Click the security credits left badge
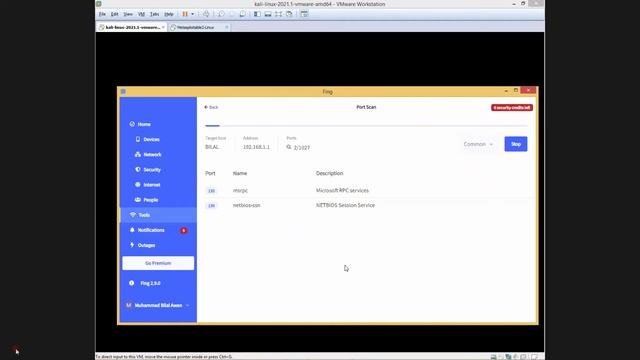 [511, 108]
